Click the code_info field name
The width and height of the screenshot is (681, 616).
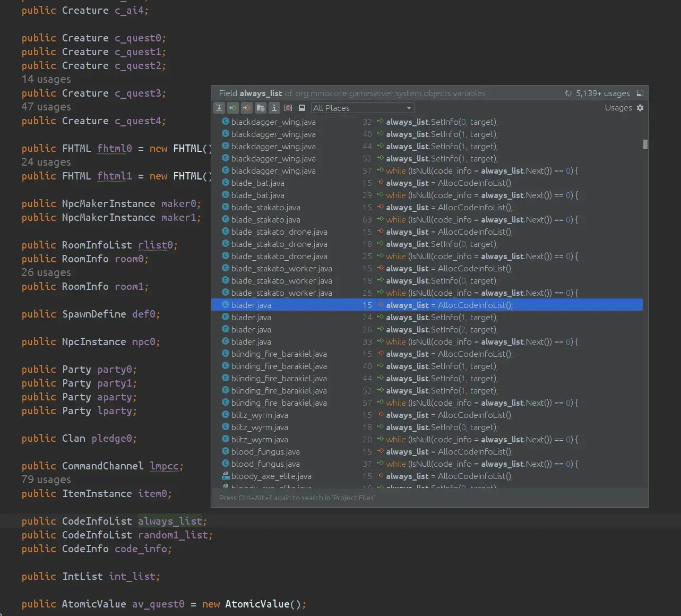[141, 549]
